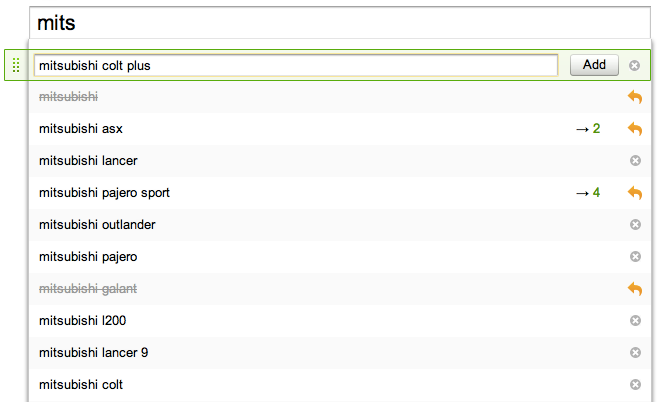Image resolution: width=660 pixels, height=402 pixels.
Task: Click the arrow 4 position indicator
Action: click(588, 193)
